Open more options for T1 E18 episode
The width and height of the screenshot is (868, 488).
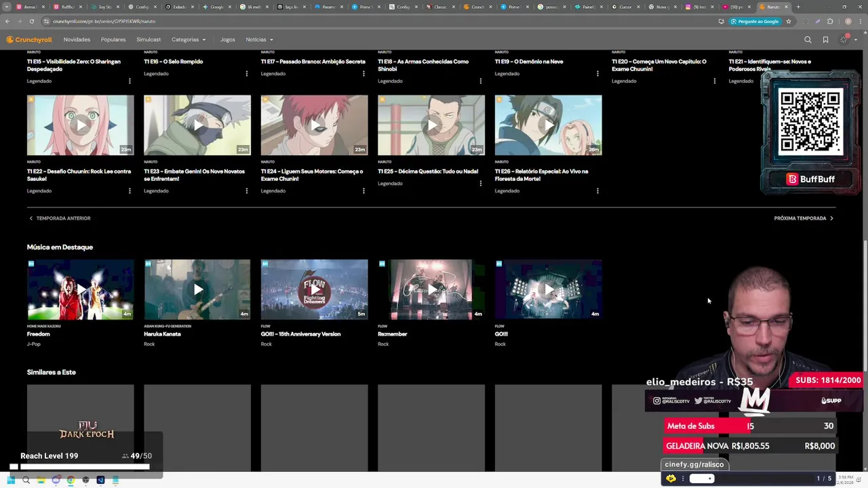tap(481, 81)
